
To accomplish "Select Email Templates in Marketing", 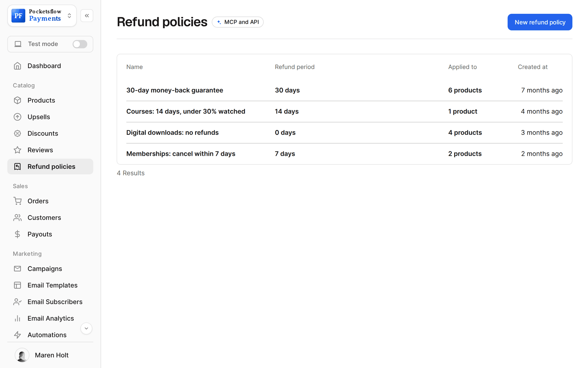I will pos(50,285).
